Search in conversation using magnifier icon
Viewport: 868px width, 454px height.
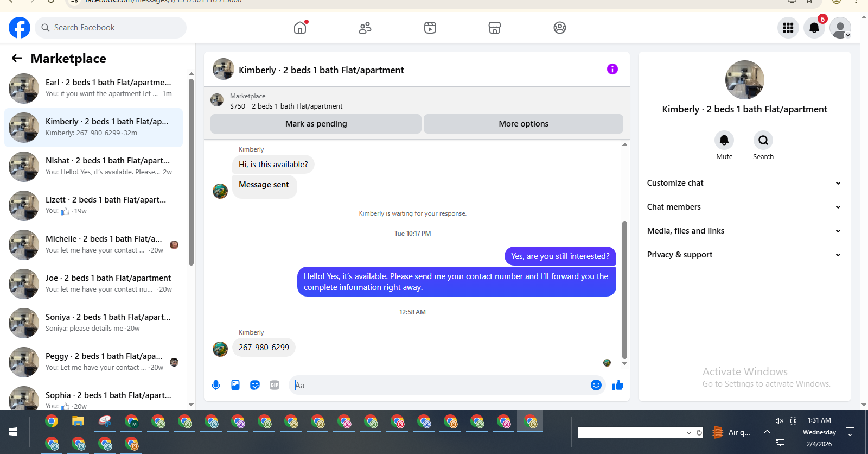pos(763,140)
